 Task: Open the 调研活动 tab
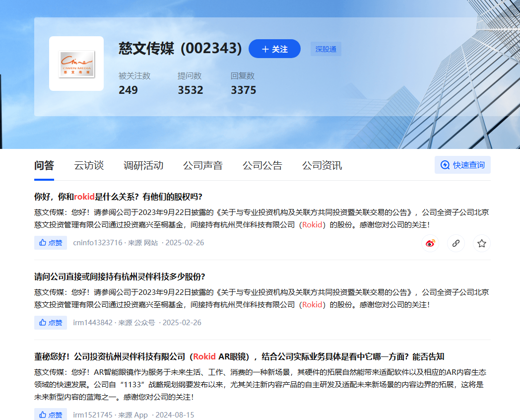143,165
